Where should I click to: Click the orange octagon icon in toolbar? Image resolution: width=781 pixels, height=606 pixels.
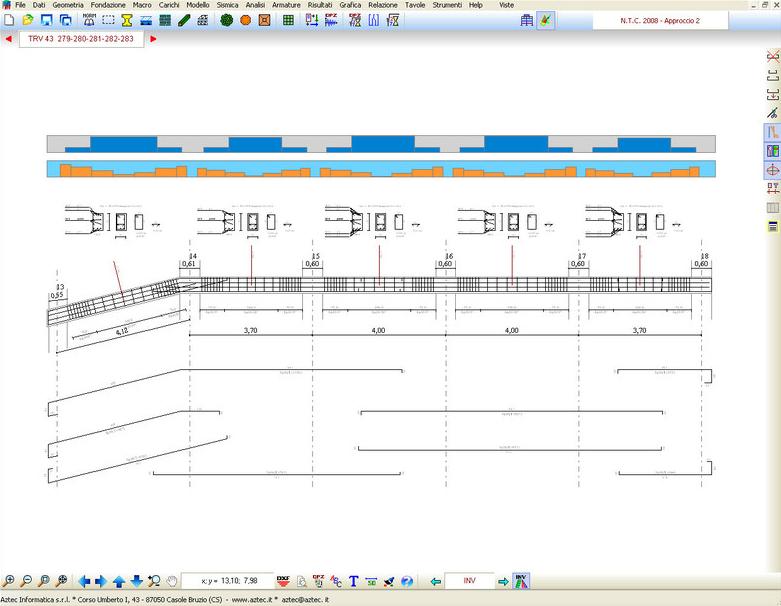pyautogui.click(x=245, y=20)
